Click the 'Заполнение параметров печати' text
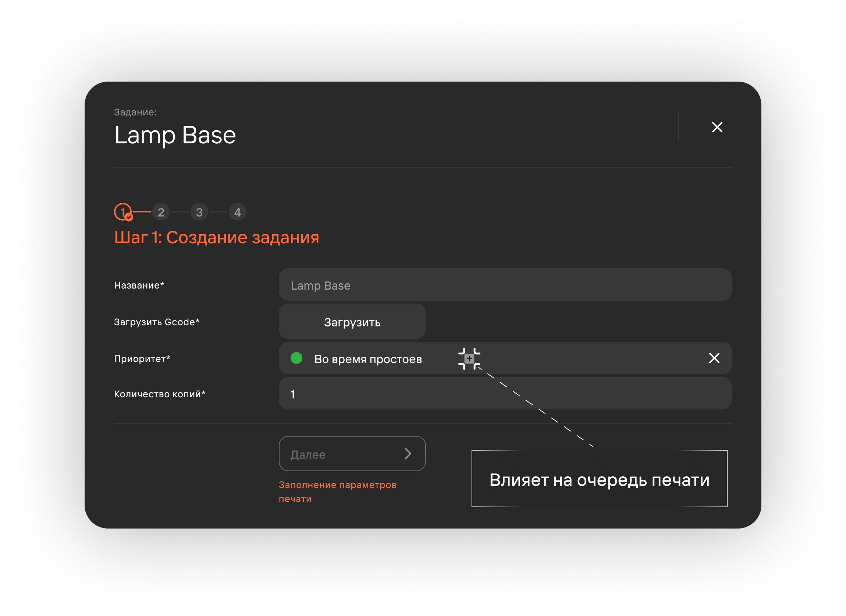 coord(337,491)
